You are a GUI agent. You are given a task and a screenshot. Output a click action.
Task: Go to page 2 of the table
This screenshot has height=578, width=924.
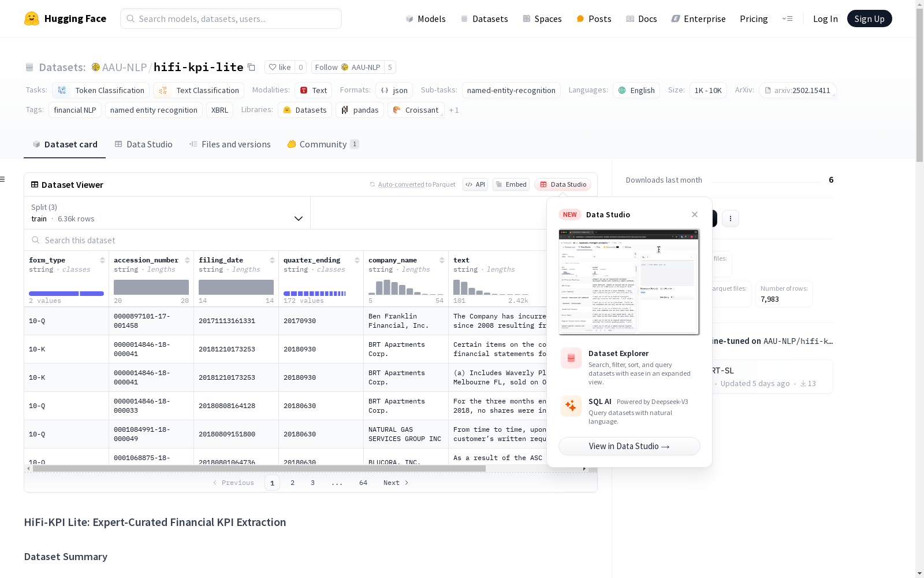coord(293,483)
